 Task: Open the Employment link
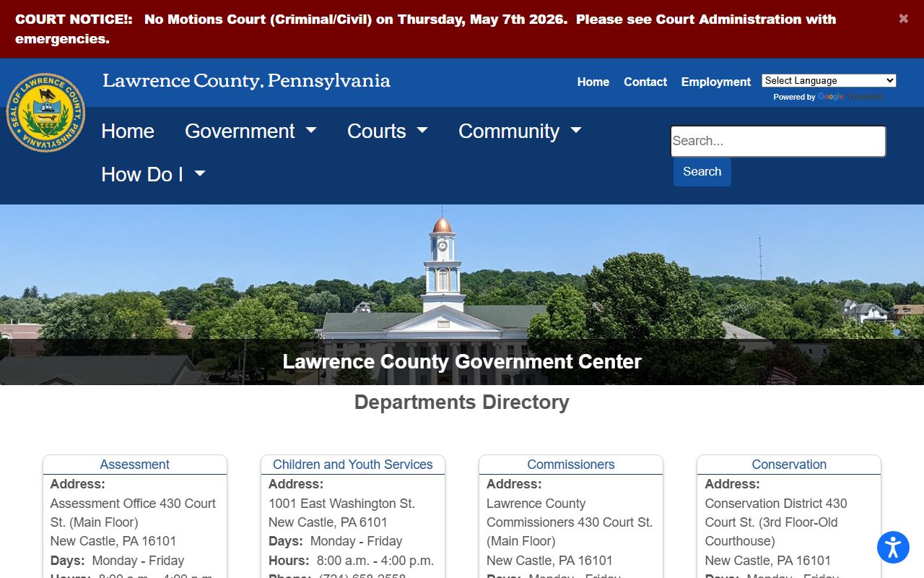(x=716, y=82)
